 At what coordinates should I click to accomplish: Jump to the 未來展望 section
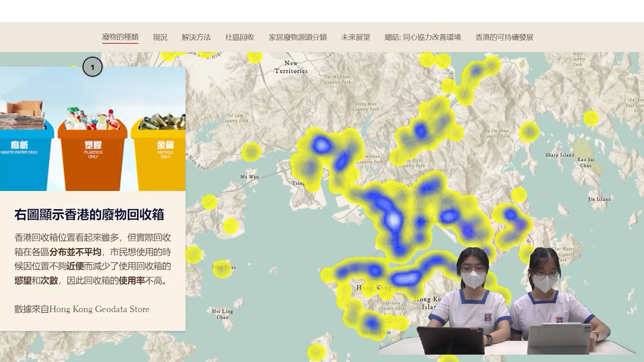(356, 37)
